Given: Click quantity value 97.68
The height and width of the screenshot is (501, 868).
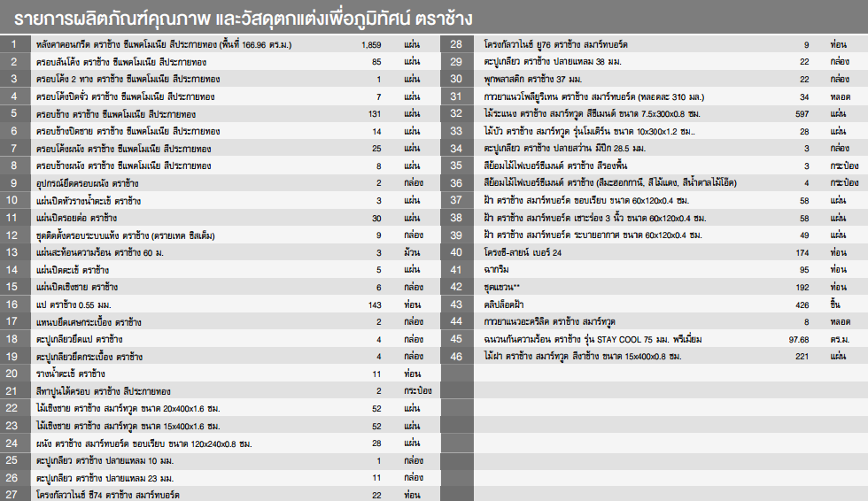Looking at the screenshot, I should point(799,339).
